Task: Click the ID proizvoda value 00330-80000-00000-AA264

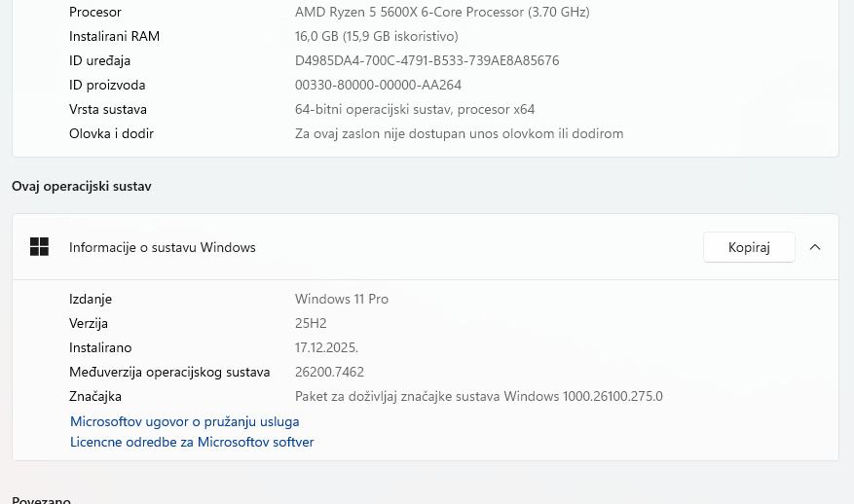Action: [378, 85]
